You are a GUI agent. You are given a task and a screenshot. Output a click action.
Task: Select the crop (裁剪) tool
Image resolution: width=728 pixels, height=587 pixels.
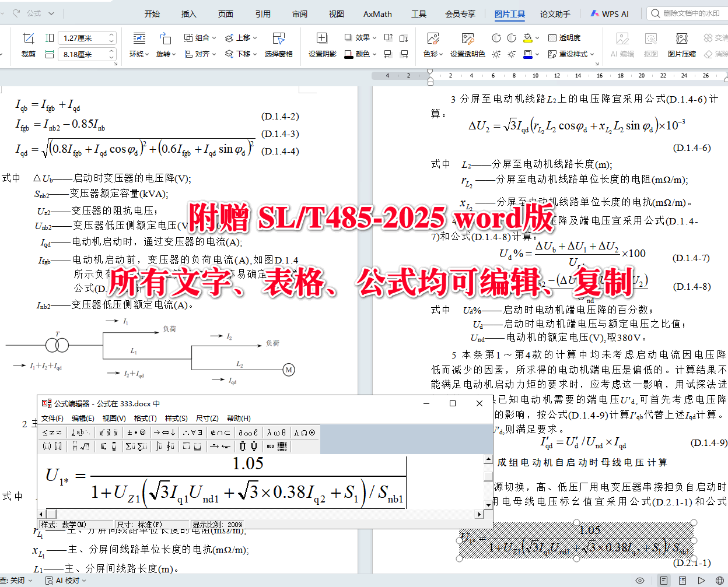[28, 45]
